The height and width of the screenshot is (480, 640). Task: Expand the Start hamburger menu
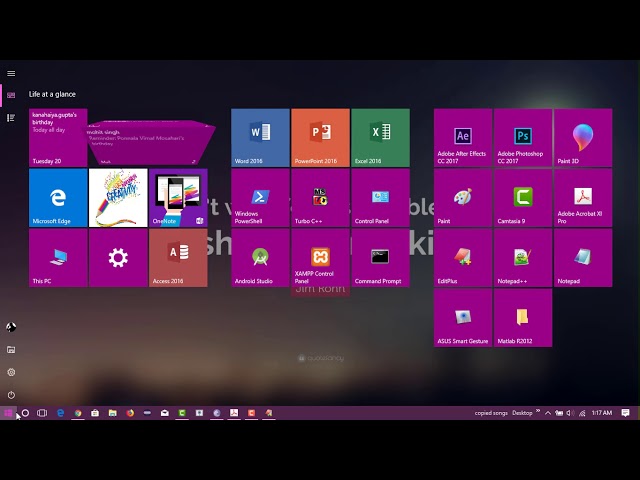point(11,73)
